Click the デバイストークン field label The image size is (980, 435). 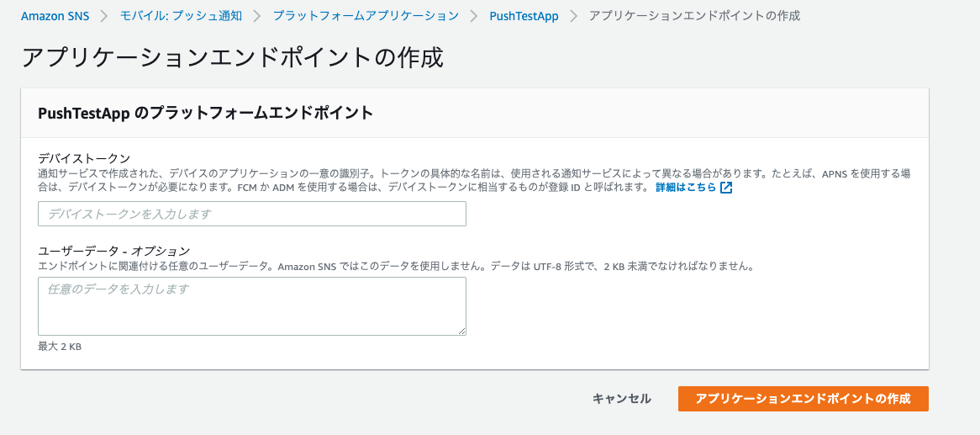[84, 158]
